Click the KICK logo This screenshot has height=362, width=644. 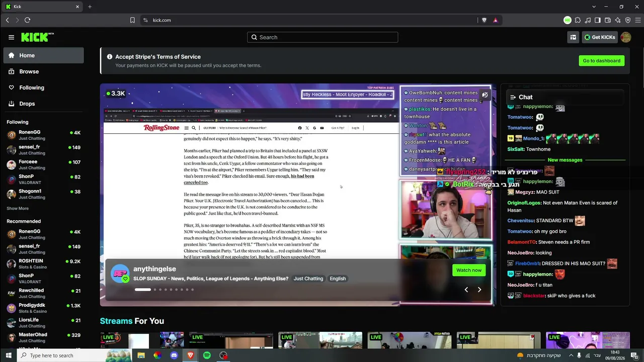point(37,37)
